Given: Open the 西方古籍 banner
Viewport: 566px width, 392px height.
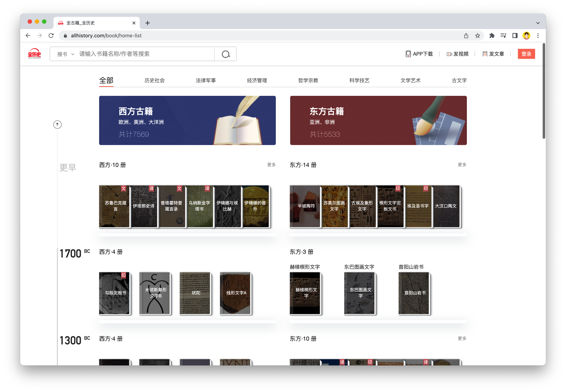Looking at the screenshot, I should tap(187, 120).
